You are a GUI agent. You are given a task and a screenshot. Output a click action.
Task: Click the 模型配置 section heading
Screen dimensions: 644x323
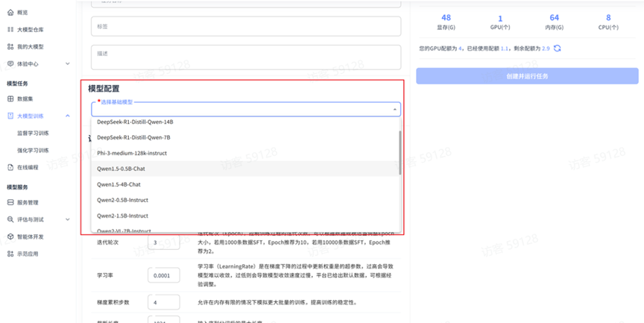point(104,89)
